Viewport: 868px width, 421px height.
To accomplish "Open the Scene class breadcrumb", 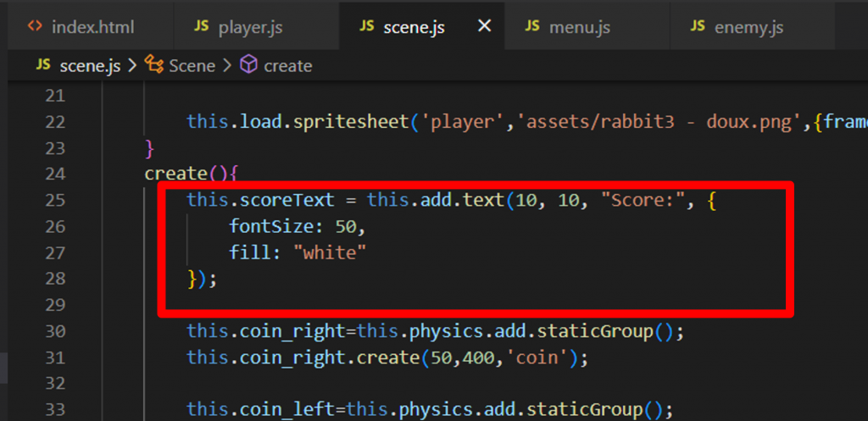I will [x=192, y=66].
